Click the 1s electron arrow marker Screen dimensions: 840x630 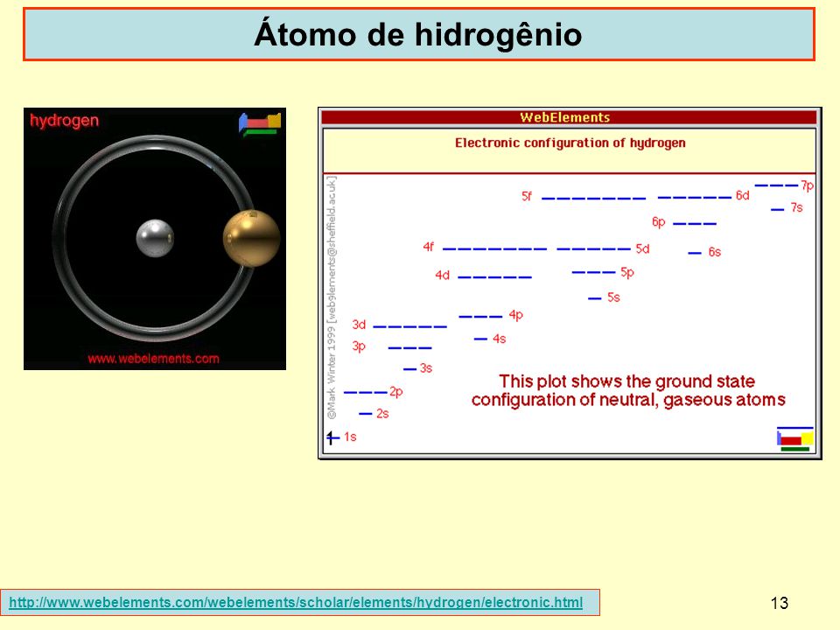click(332, 437)
